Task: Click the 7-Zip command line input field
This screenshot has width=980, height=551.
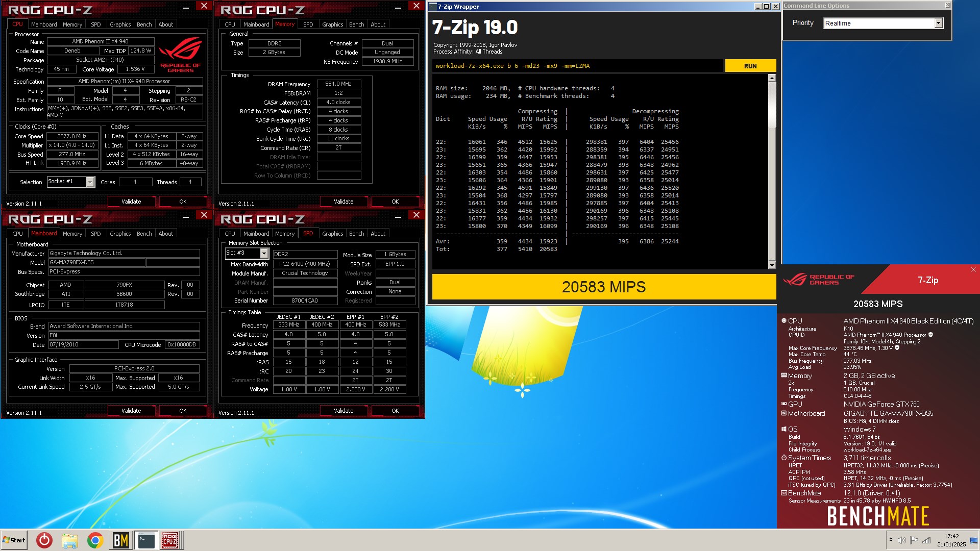Action: pyautogui.click(x=578, y=66)
